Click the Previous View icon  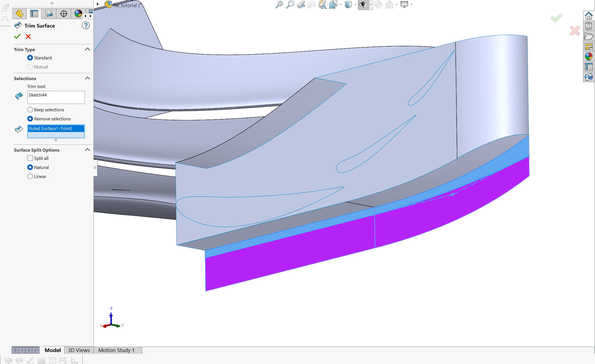pos(301,5)
